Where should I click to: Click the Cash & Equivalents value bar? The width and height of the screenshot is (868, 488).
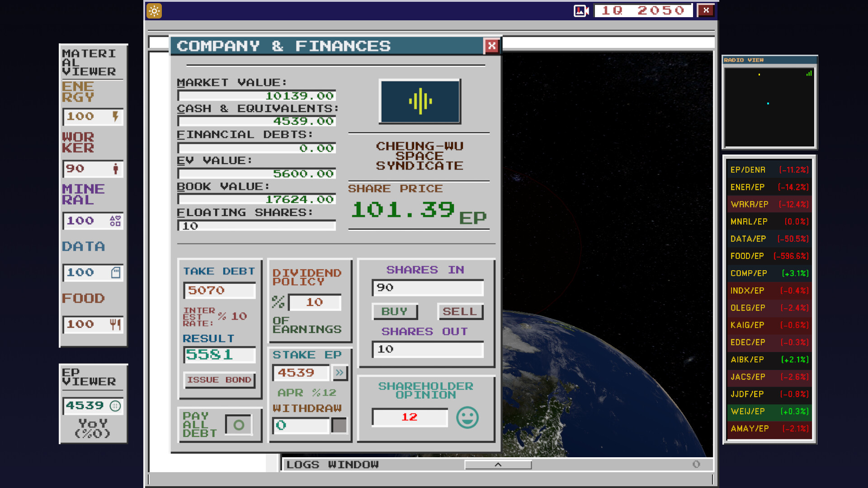point(256,121)
